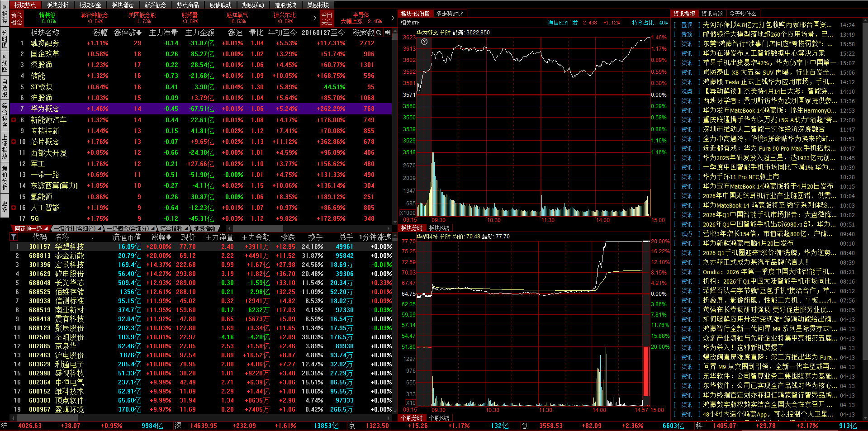Select the 芯片概念 sector row
The width and height of the screenshot is (868, 431).
click(x=45, y=142)
